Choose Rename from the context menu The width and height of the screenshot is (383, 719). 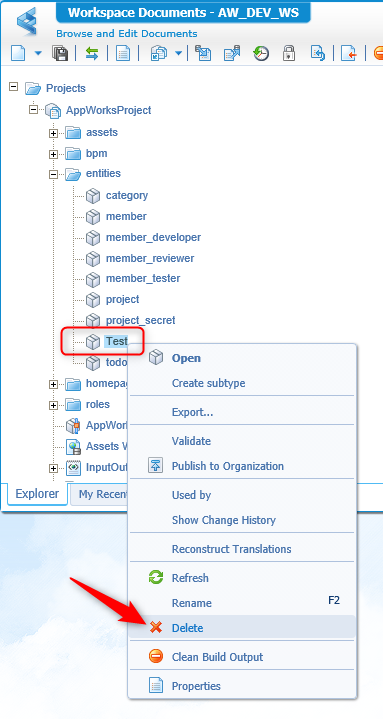tap(242, 603)
